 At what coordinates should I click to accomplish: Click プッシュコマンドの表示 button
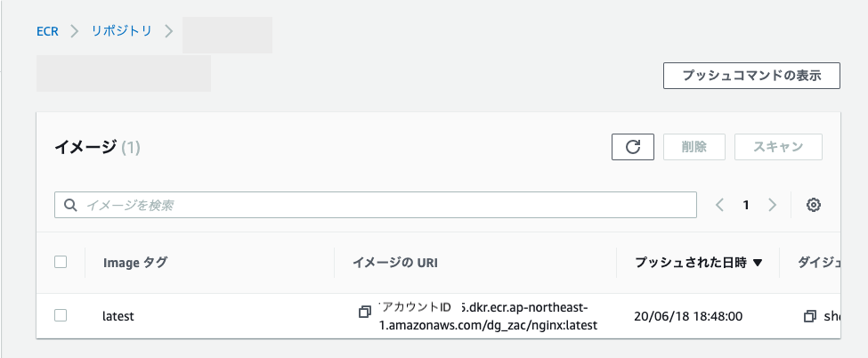751,76
